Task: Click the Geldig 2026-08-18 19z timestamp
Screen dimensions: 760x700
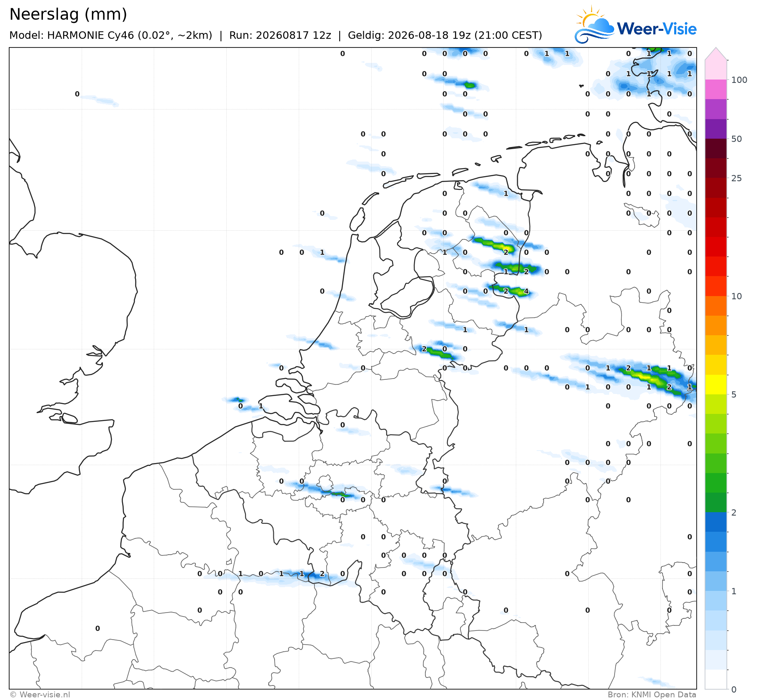Action: tap(445, 35)
